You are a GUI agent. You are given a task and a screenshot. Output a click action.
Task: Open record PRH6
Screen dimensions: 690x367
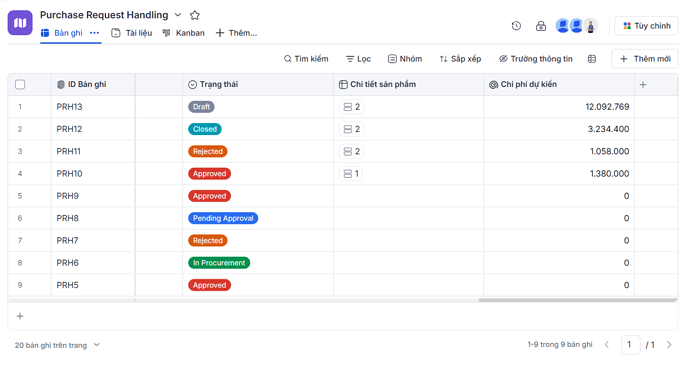coord(67,263)
